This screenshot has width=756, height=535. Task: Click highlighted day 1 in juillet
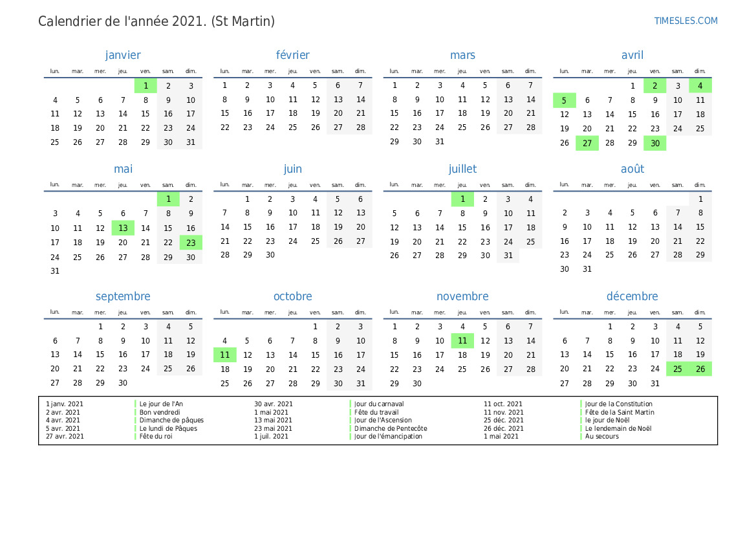(462, 199)
